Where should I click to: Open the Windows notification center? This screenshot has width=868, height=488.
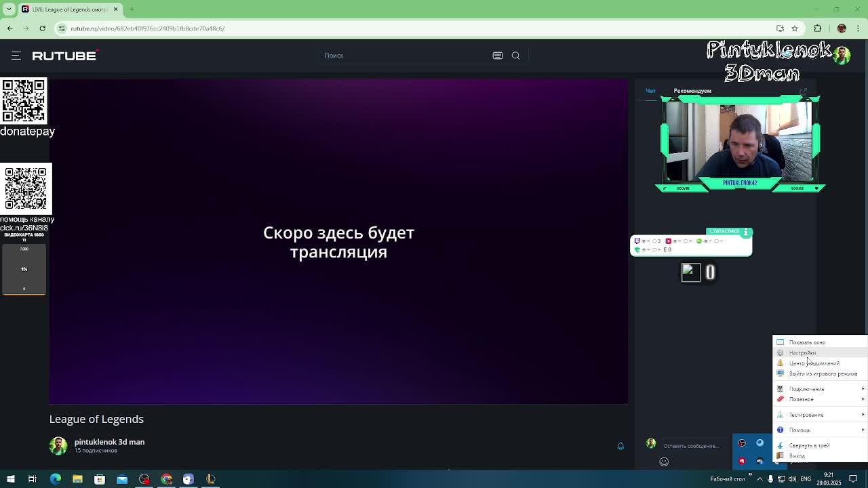coord(854,479)
